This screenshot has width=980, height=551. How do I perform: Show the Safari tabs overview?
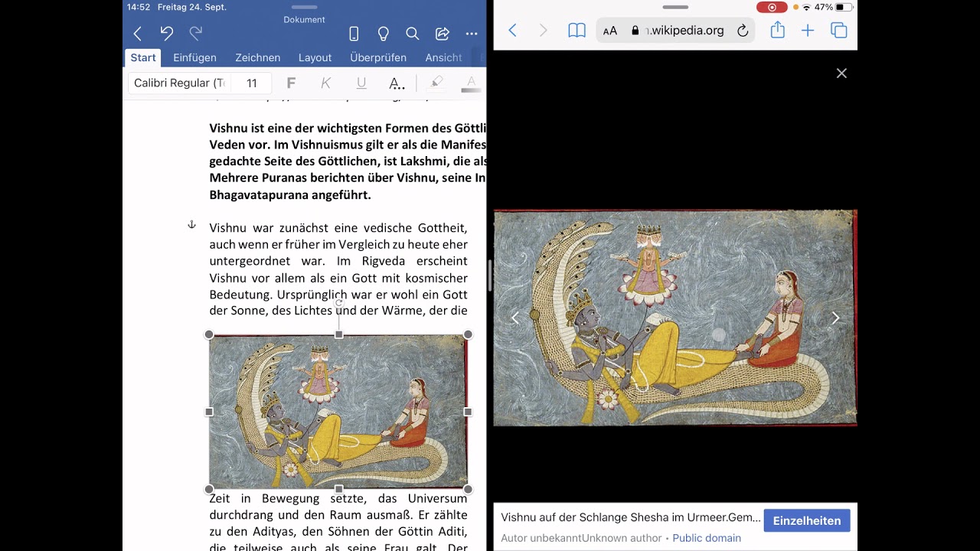[x=839, y=31]
